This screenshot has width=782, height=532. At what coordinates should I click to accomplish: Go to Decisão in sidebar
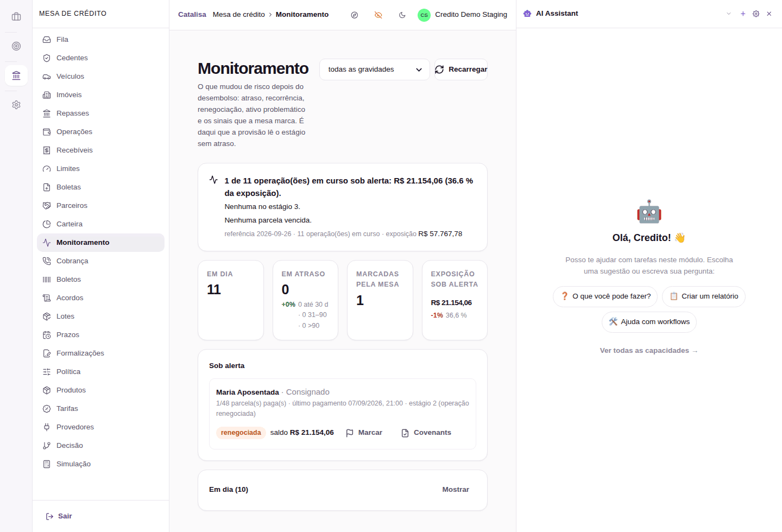pyautogui.click(x=100, y=446)
